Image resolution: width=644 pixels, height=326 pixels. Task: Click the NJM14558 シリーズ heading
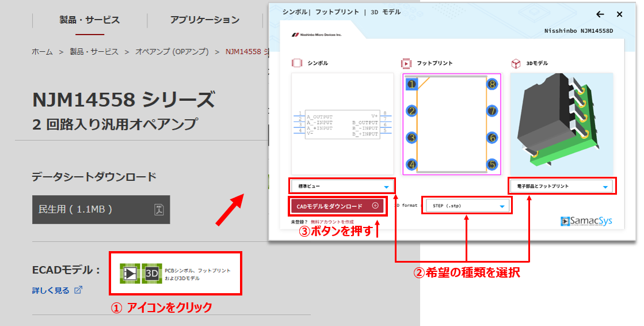[x=124, y=100]
